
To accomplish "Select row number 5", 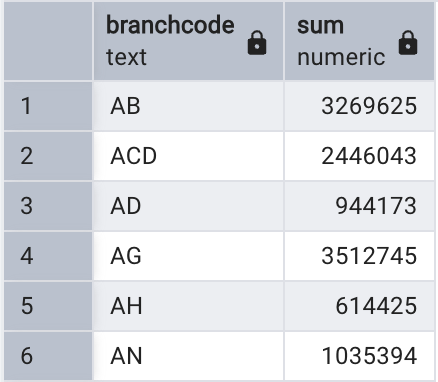I will pos(48,306).
